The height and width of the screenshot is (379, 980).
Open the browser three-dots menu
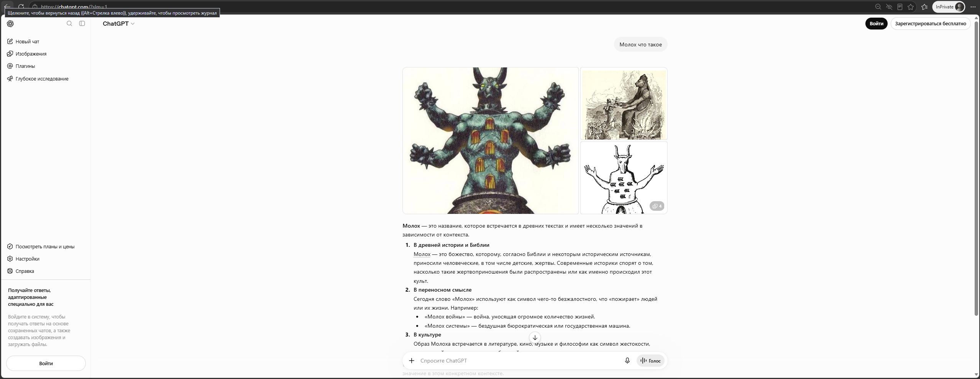(x=973, y=7)
